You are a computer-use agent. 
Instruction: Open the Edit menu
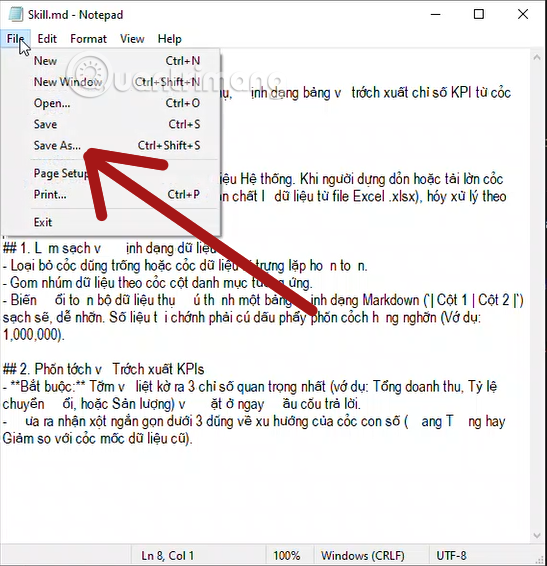47,39
